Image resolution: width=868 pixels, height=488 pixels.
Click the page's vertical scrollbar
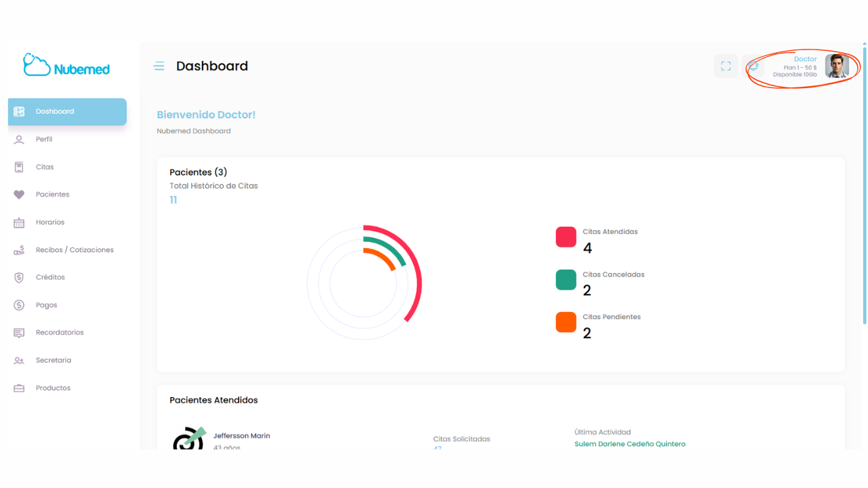864,183
